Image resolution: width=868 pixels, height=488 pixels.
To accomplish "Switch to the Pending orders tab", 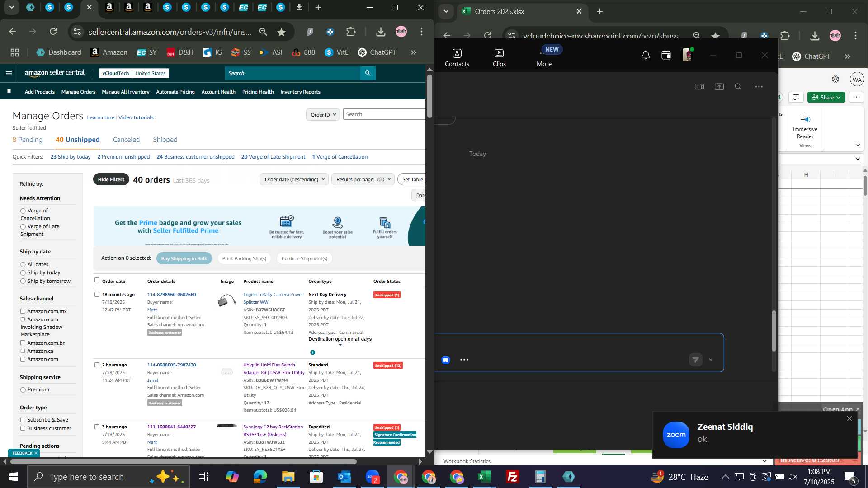I will coord(28,140).
